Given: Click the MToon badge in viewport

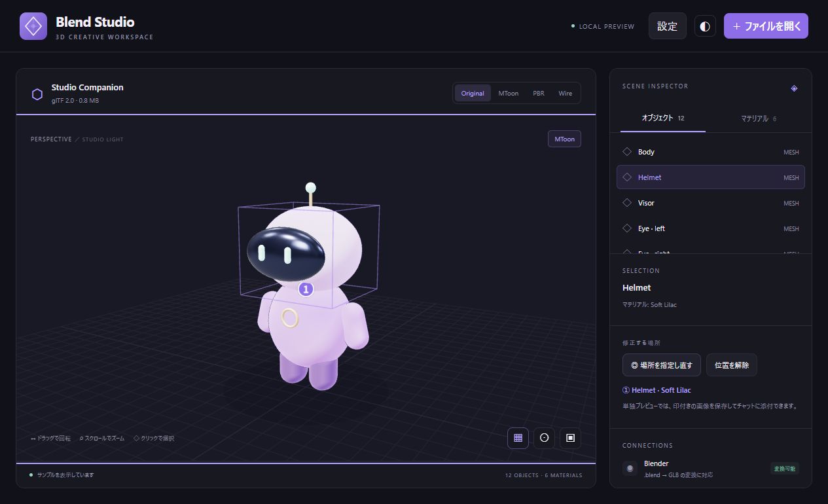Looking at the screenshot, I should [564, 139].
